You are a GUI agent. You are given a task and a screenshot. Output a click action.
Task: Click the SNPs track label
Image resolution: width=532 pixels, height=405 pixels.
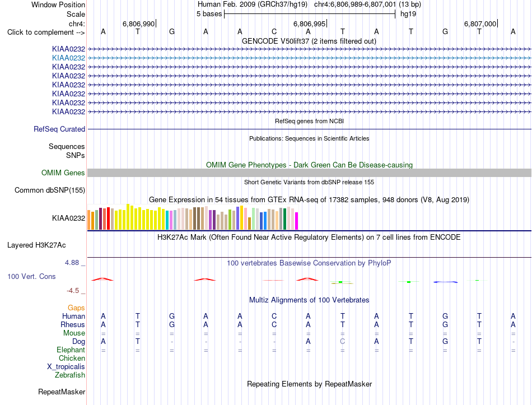coord(76,155)
